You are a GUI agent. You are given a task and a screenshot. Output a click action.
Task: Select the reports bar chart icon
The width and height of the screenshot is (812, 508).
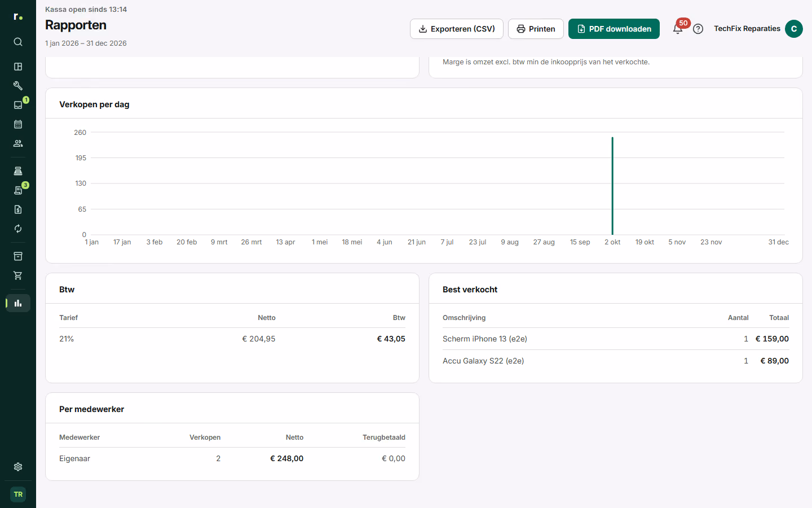pos(18,303)
